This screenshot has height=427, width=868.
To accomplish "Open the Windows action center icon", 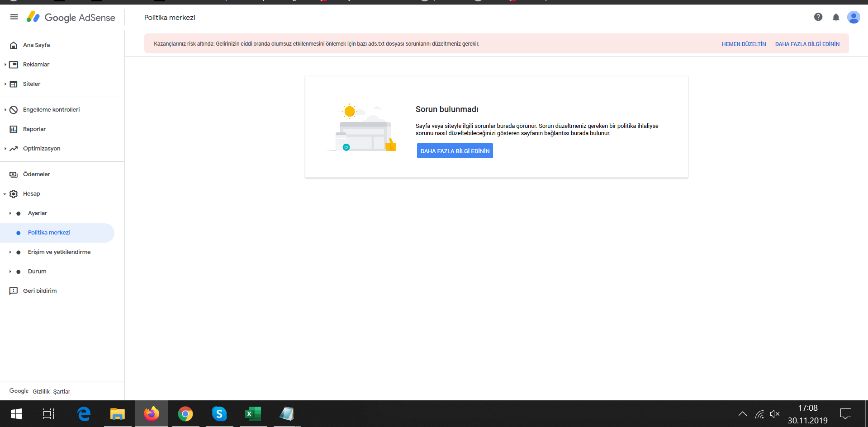I will [846, 414].
